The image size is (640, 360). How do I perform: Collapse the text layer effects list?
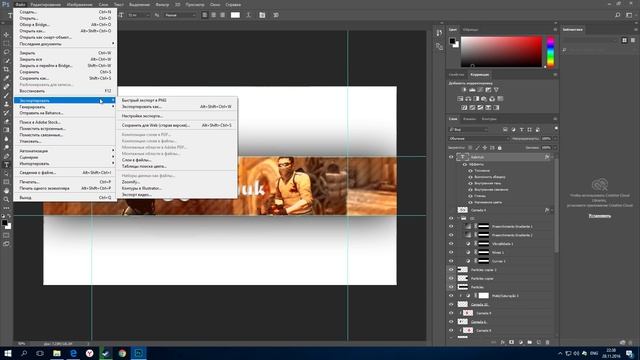(552, 157)
